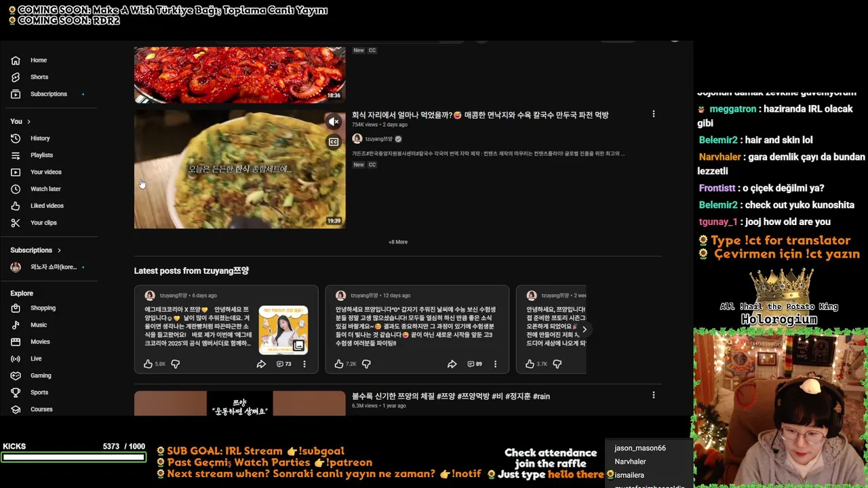Screen dimensions: 868x488
Task: Like the post from 12 days ago
Action: tap(339, 364)
